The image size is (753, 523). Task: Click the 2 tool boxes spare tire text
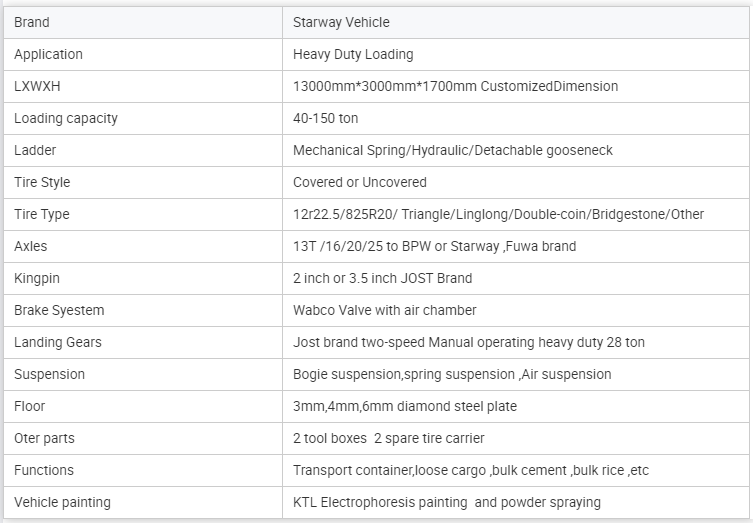coord(389,438)
